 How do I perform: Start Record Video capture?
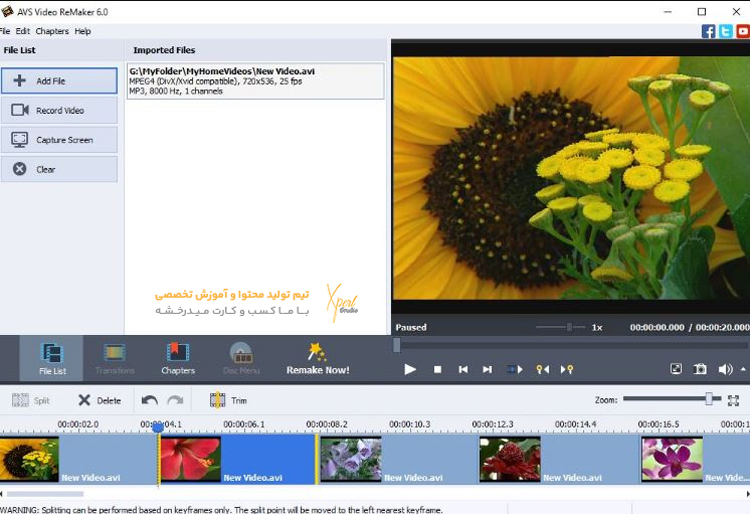tap(59, 110)
